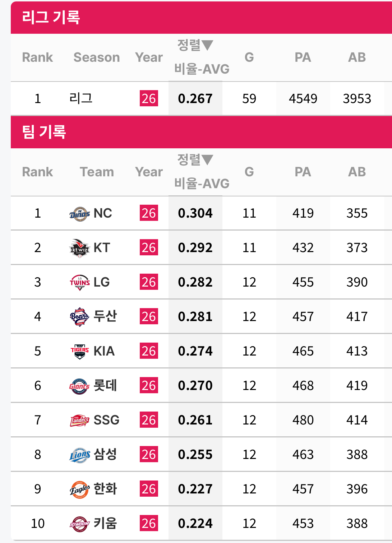Click the year 26 badge in the 리그 row
Viewport: 392px width, 543px height.
pos(149,99)
